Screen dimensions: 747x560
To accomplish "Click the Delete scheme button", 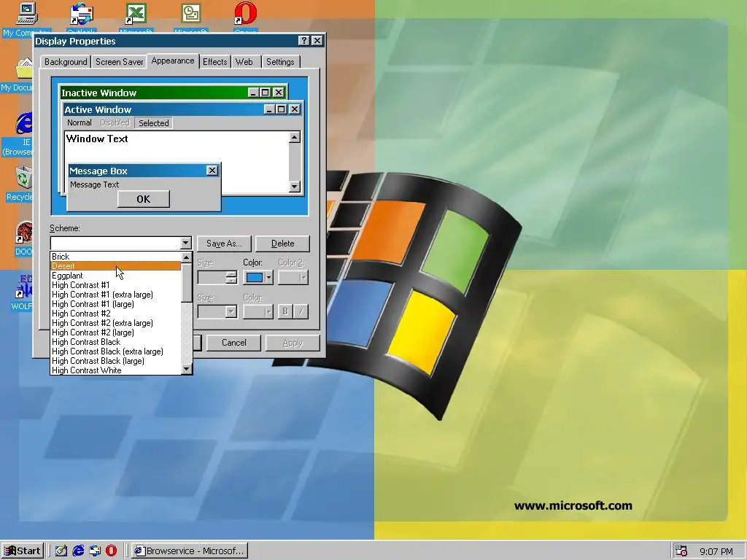I will pyautogui.click(x=282, y=244).
